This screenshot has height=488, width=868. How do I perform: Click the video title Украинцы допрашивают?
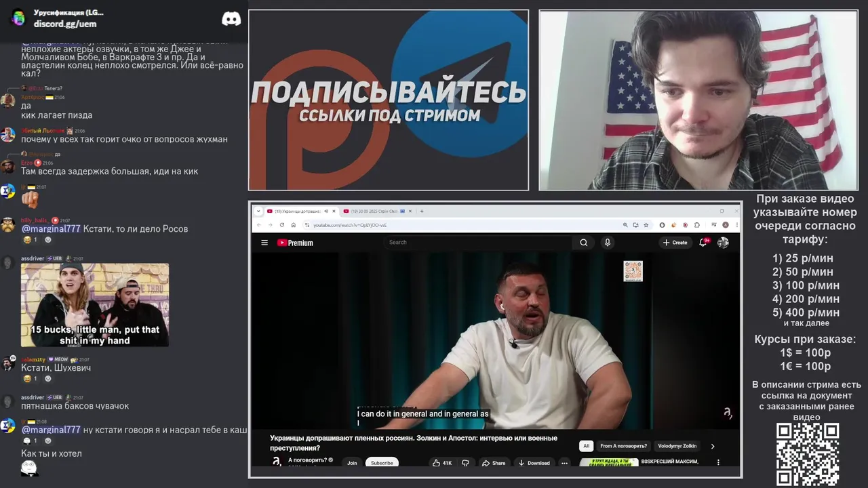click(414, 443)
